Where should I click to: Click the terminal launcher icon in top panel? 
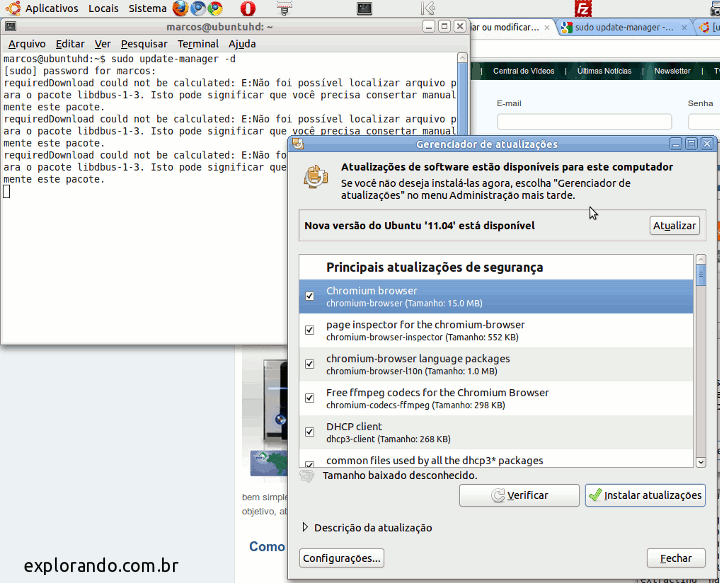click(364, 8)
